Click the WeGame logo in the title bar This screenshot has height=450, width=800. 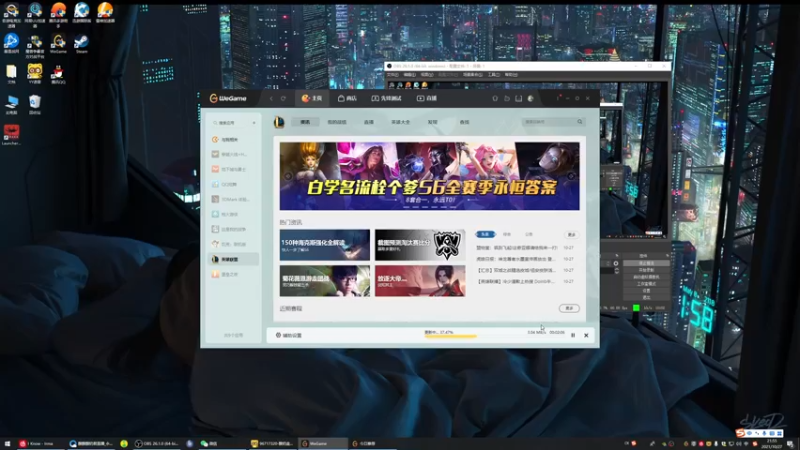click(228, 98)
